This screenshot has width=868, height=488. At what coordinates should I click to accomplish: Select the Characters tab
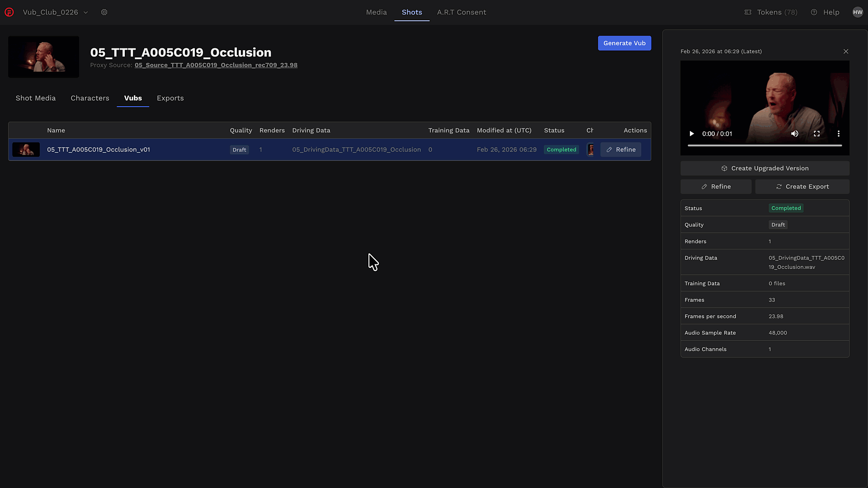[90, 98]
